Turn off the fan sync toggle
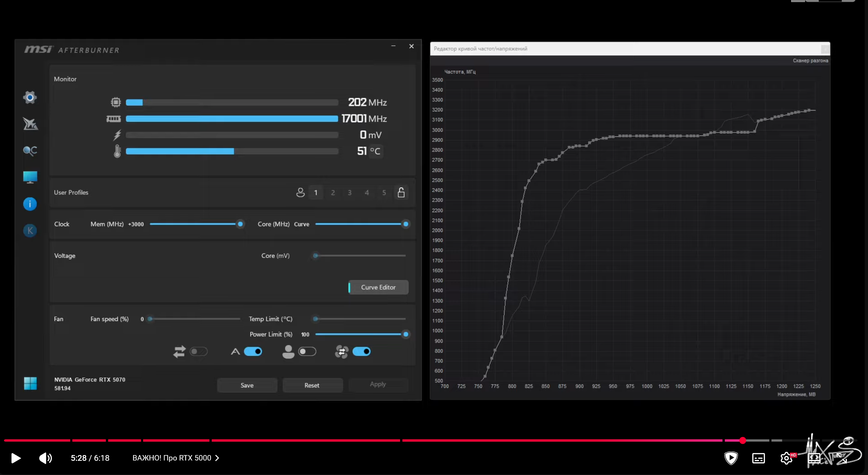Viewport: 868px width, 475px height. 361,351
